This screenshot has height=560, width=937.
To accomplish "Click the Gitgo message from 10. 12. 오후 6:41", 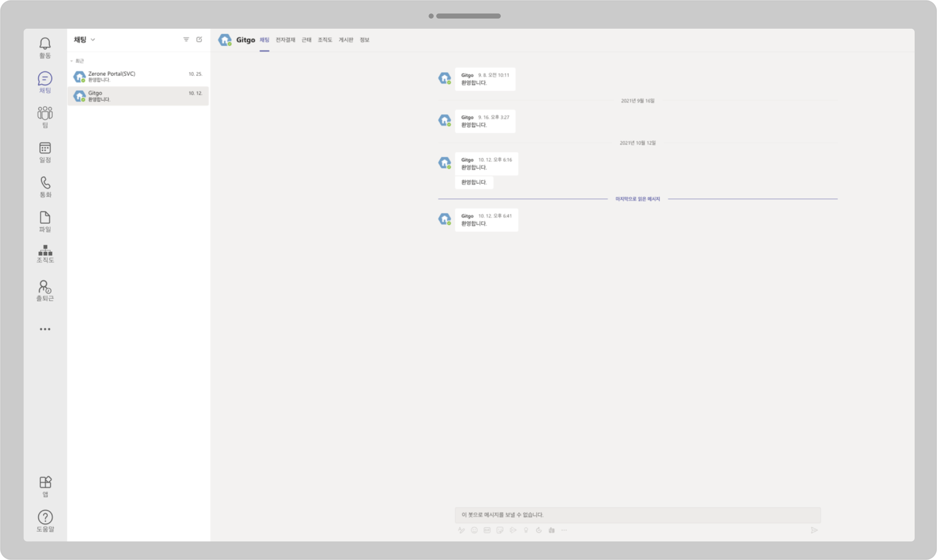I will click(487, 220).
